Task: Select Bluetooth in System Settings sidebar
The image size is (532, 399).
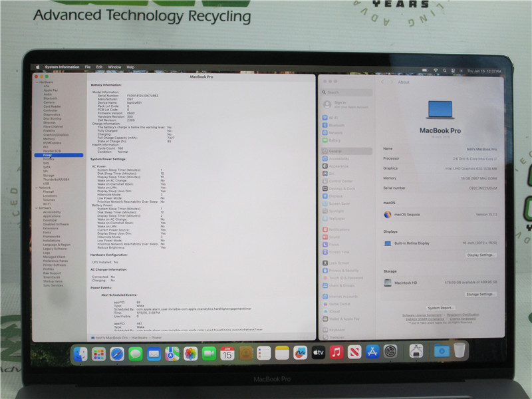Action: click(346, 125)
